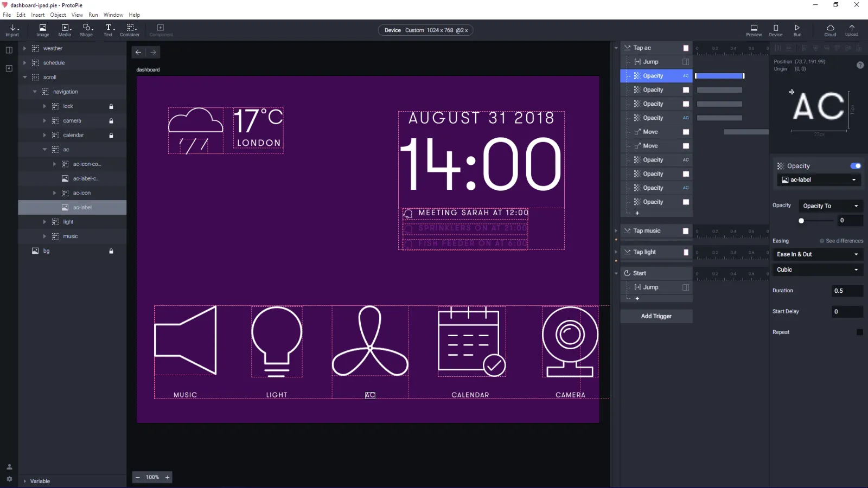The image size is (868, 488).
Task: Open the Device Custom 1024 x 768 selector
Action: point(426,30)
